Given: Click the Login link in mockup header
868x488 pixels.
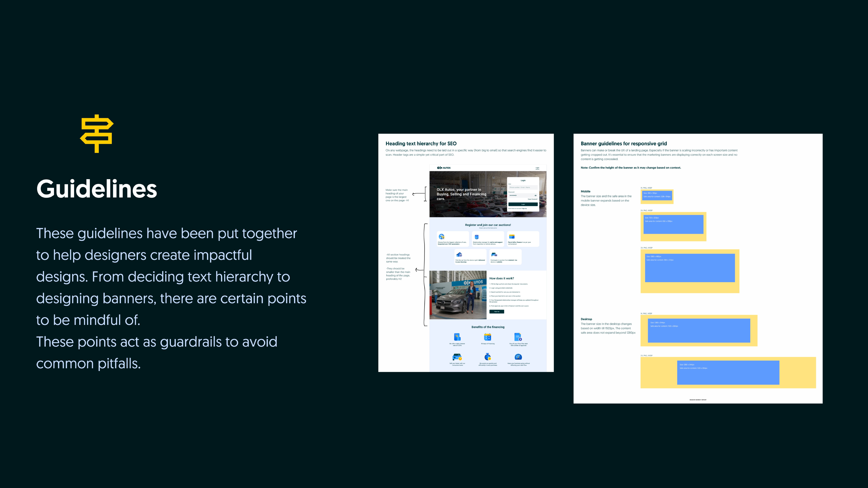Looking at the screenshot, I should coord(537,168).
